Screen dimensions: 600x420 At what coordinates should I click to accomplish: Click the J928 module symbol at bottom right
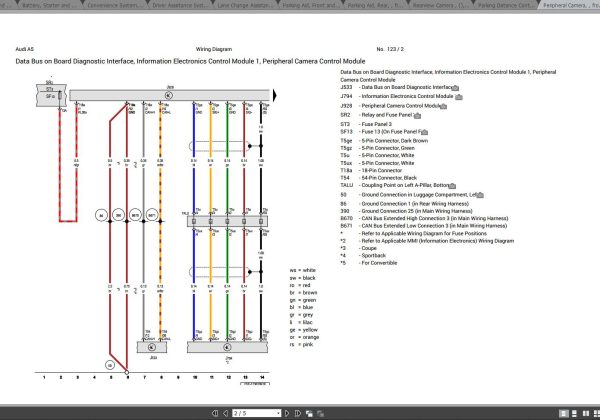[227, 347]
